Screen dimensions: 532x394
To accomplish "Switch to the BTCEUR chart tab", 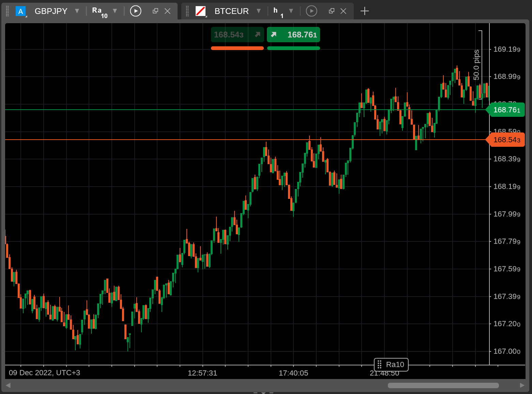I will 231,11.
